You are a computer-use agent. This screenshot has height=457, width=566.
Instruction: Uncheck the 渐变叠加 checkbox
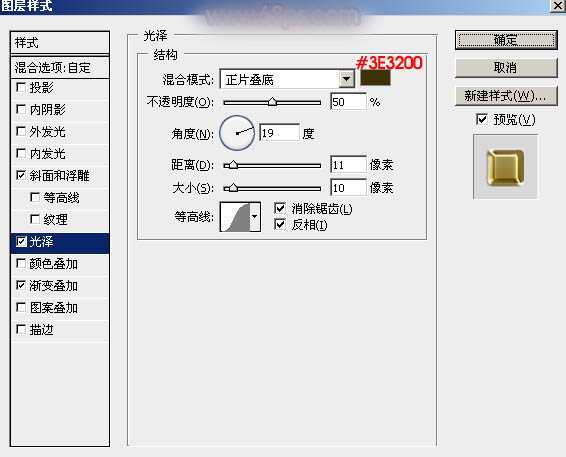(21, 286)
